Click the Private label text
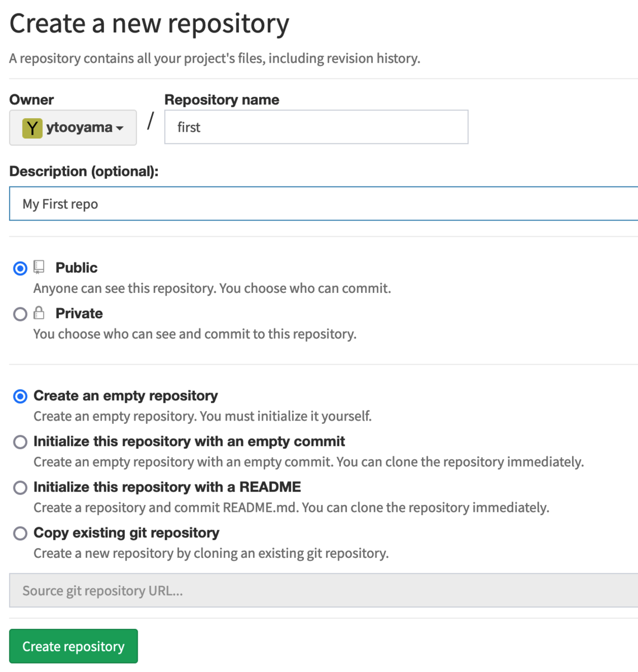The image size is (638, 672). (x=79, y=314)
